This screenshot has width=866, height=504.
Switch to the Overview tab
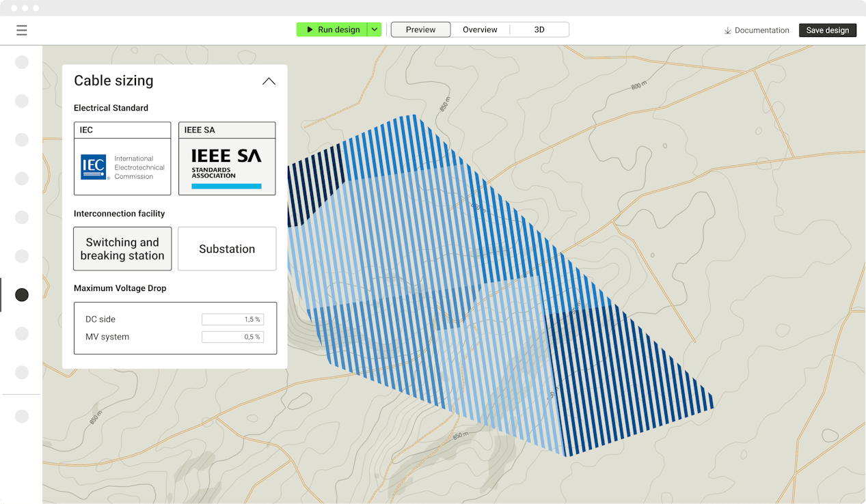pos(480,30)
